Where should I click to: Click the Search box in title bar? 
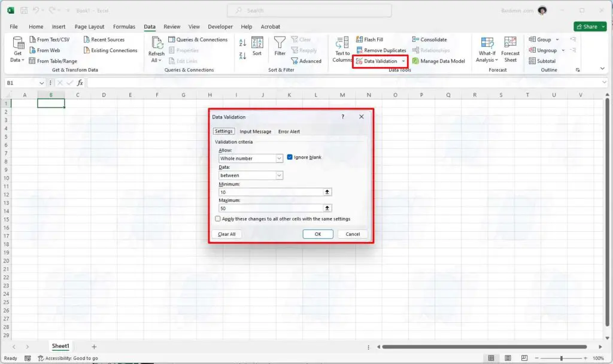309,11
